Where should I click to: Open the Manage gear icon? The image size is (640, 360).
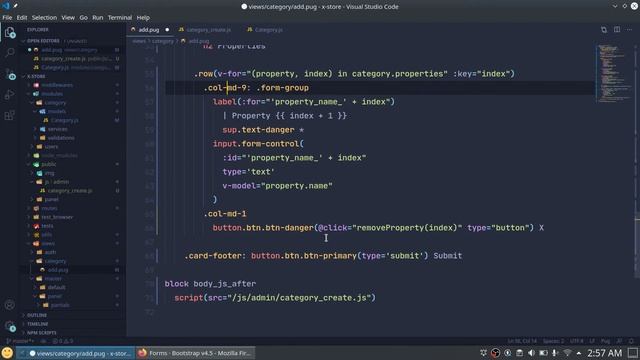coord(9,326)
